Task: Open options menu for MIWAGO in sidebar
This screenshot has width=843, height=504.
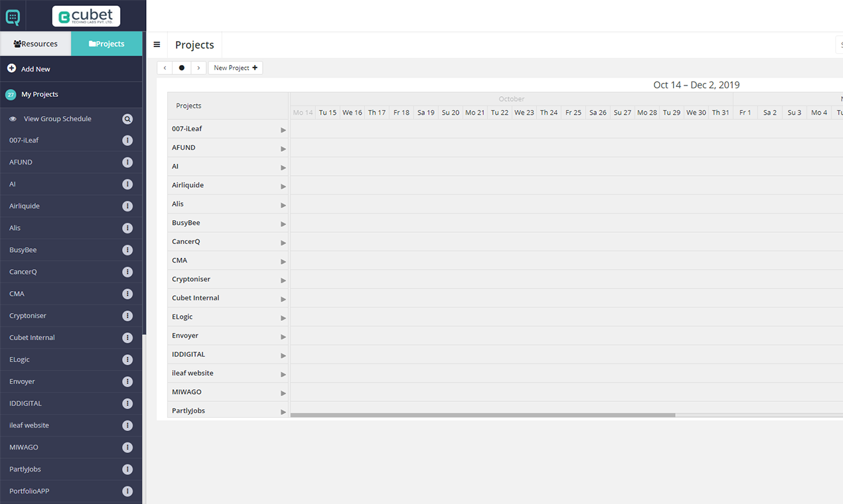Action: (x=127, y=447)
